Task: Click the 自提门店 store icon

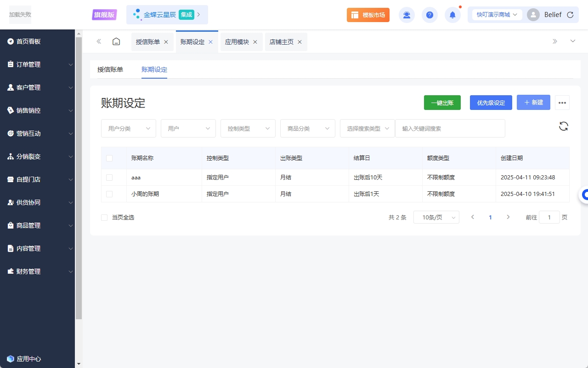Action: (11, 179)
